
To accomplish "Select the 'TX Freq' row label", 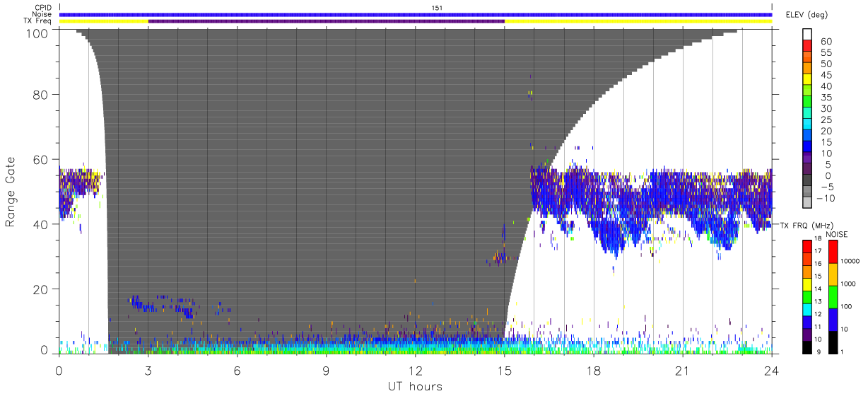I will 38,21.
